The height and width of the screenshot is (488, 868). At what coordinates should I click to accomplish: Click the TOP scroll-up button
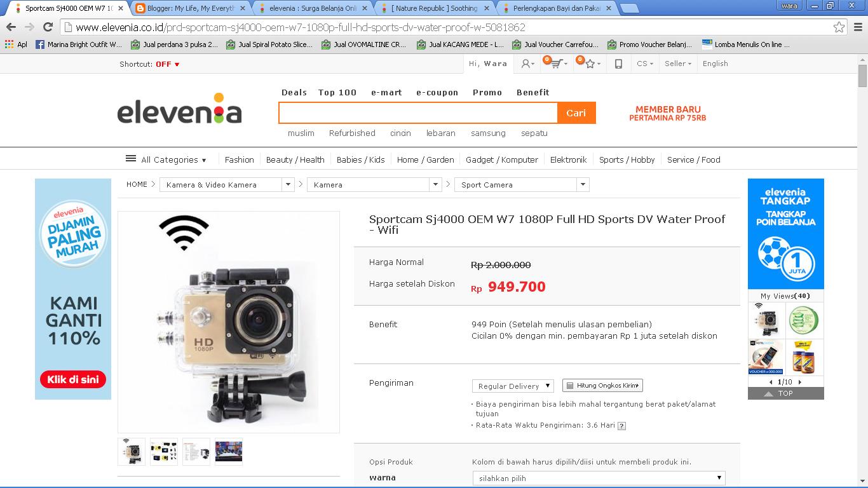pos(785,393)
